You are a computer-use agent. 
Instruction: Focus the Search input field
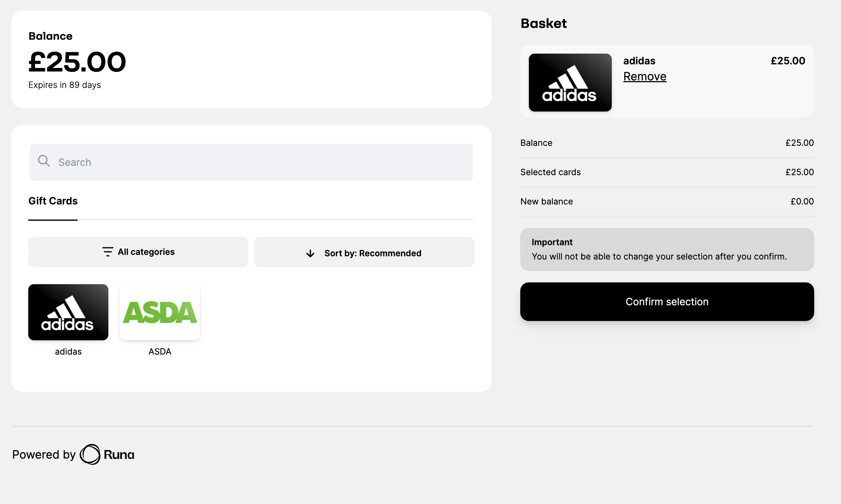tap(257, 162)
